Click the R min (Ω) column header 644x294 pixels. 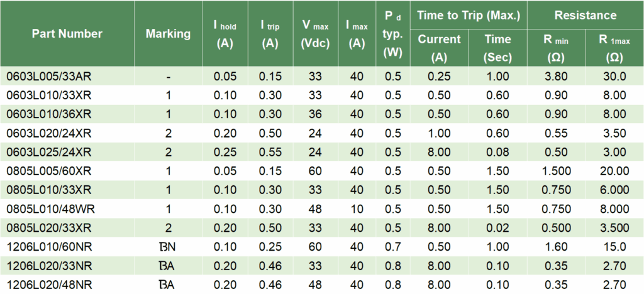click(x=555, y=48)
